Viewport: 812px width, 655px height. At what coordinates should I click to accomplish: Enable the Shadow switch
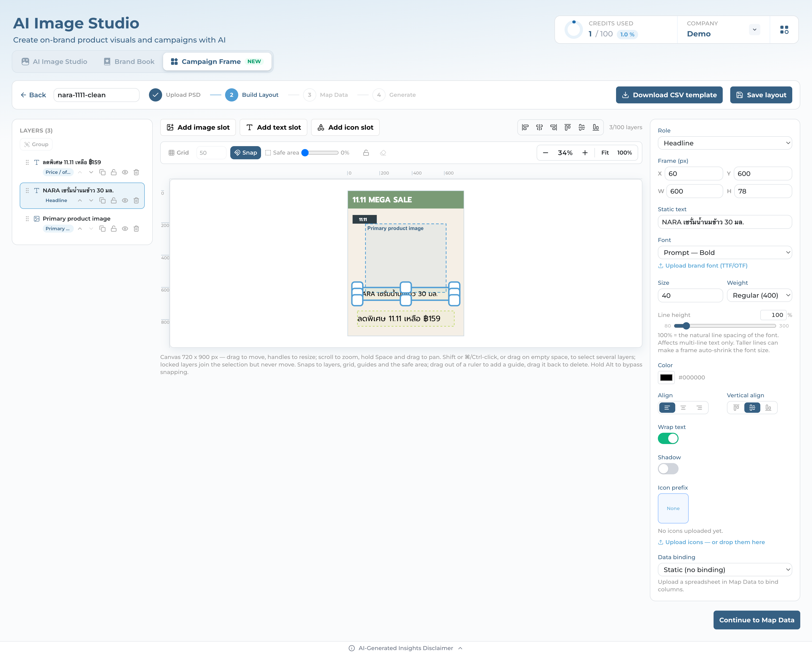(668, 469)
